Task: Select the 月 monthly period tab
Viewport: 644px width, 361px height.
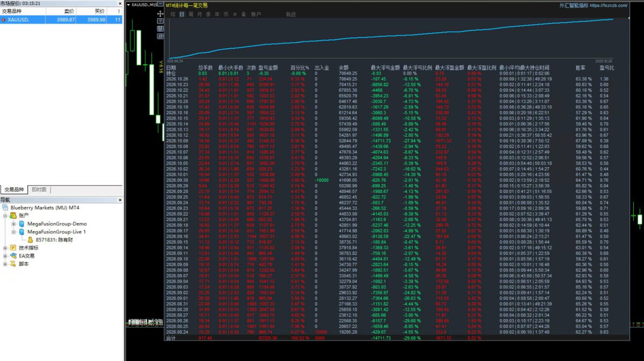Action: coord(200,14)
